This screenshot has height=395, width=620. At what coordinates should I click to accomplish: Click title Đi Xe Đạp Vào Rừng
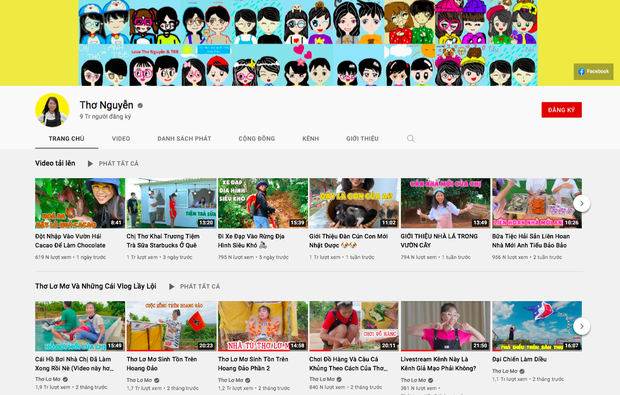click(x=251, y=241)
